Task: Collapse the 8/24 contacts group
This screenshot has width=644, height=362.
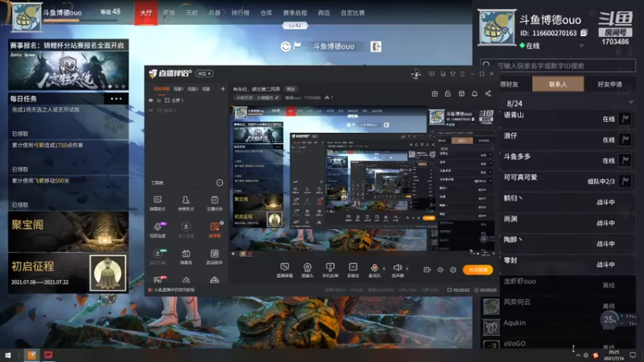Action: pyautogui.click(x=631, y=102)
